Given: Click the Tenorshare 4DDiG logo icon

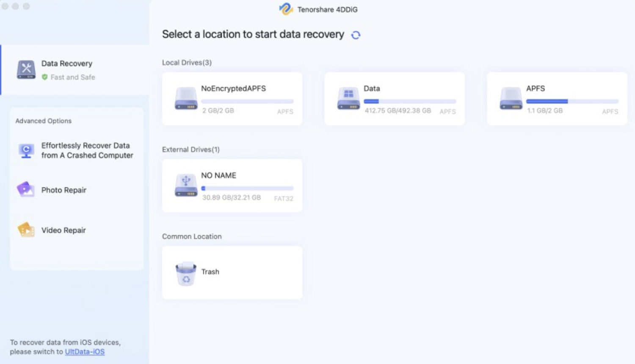Looking at the screenshot, I should point(286,9).
